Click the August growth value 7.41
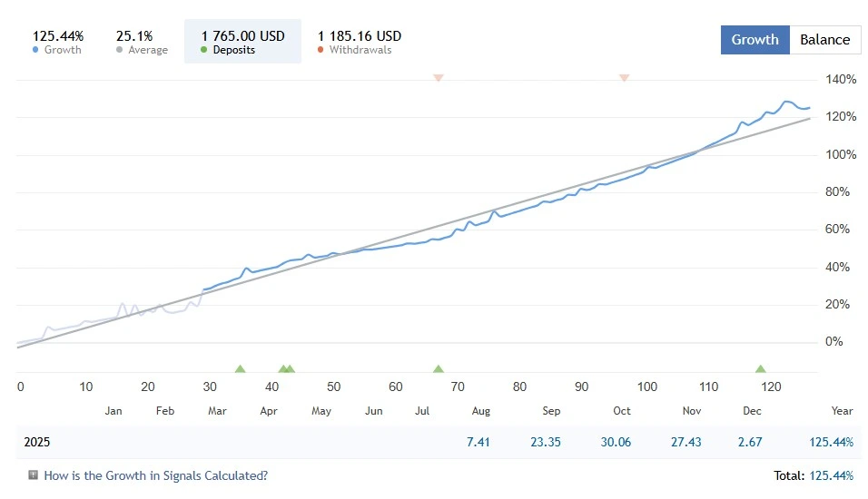868x499 pixels. pyautogui.click(x=478, y=442)
